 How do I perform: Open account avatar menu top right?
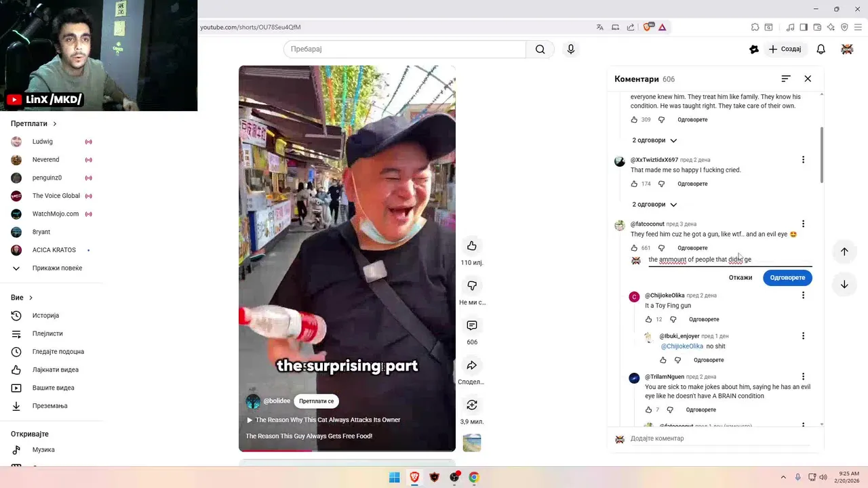click(847, 49)
